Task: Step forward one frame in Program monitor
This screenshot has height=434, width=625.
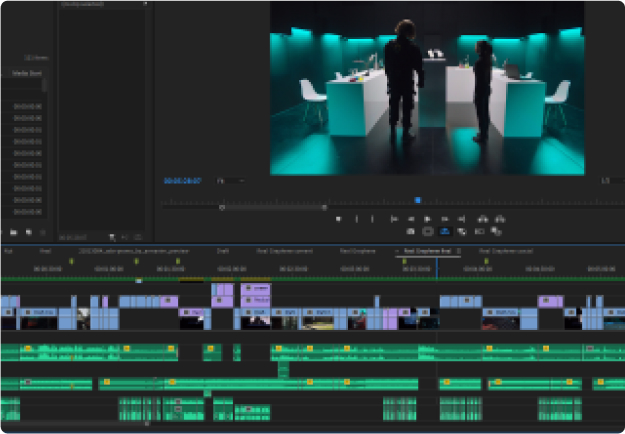Action: point(443,218)
